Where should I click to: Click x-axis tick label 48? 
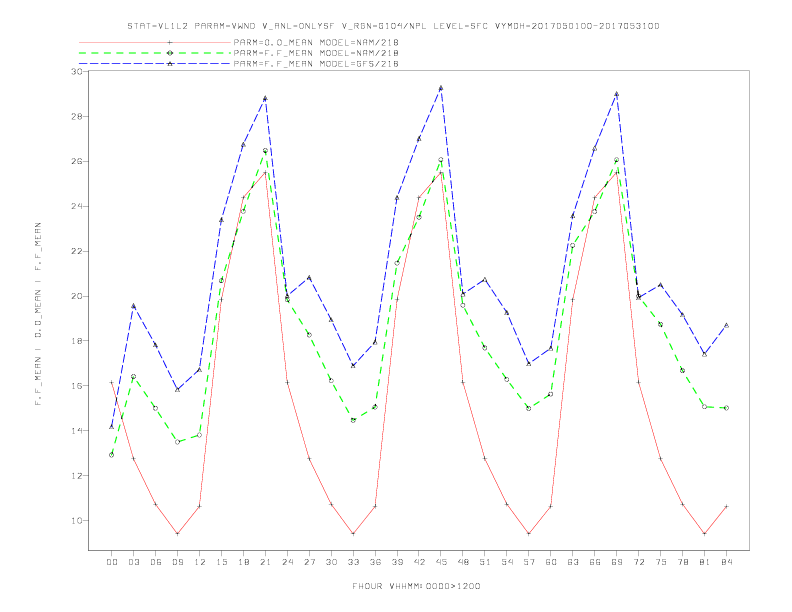coord(463,562)
